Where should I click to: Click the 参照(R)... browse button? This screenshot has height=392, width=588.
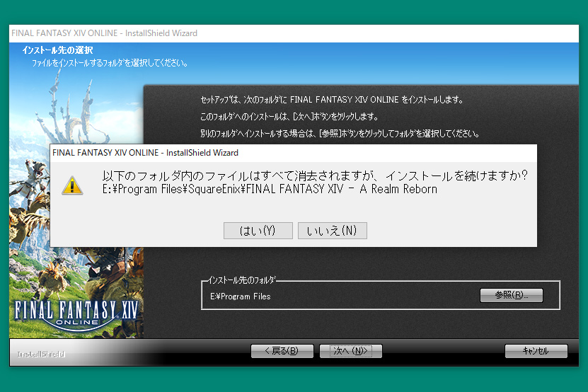pos(511,295)
